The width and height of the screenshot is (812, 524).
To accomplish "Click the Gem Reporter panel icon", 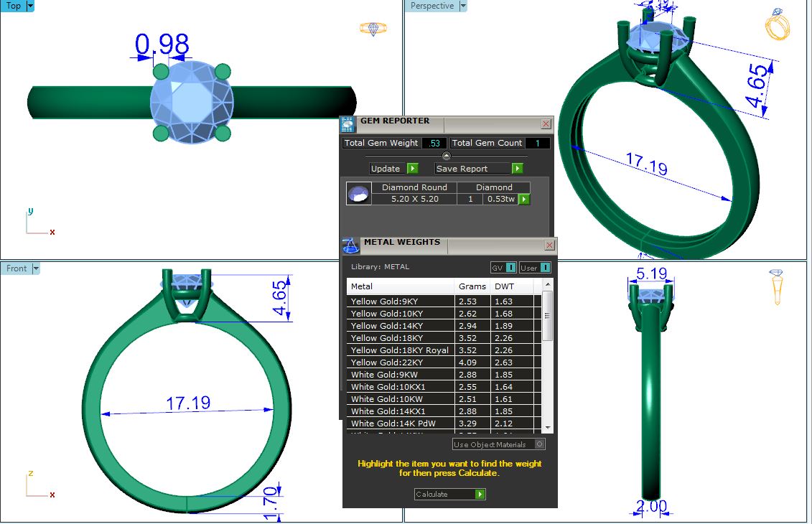I will point(347,124).
